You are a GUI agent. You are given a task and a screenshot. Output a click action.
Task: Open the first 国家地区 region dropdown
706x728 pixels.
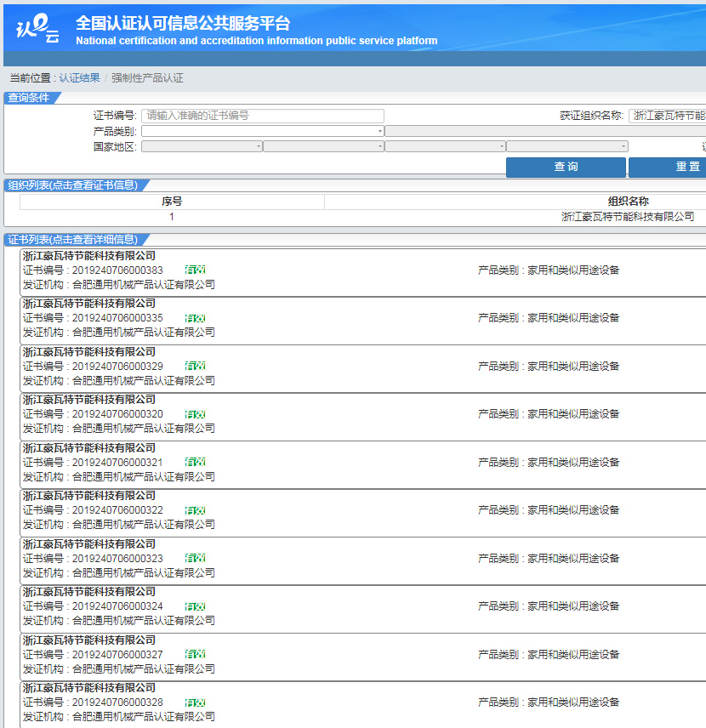(202, 147)
